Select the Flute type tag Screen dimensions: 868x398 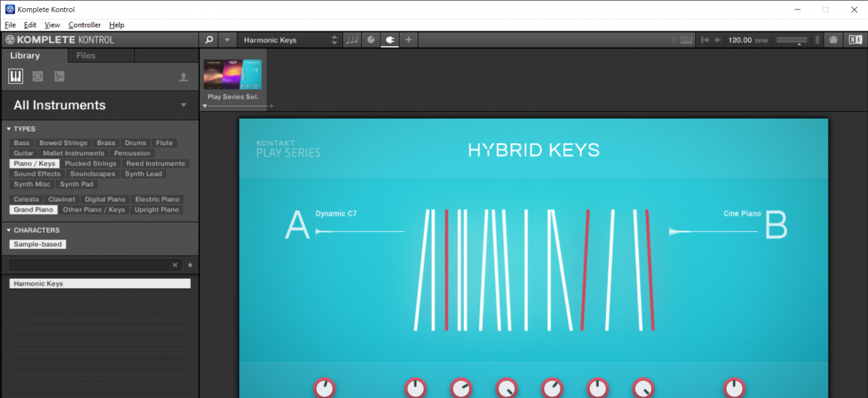coord(164,143)
